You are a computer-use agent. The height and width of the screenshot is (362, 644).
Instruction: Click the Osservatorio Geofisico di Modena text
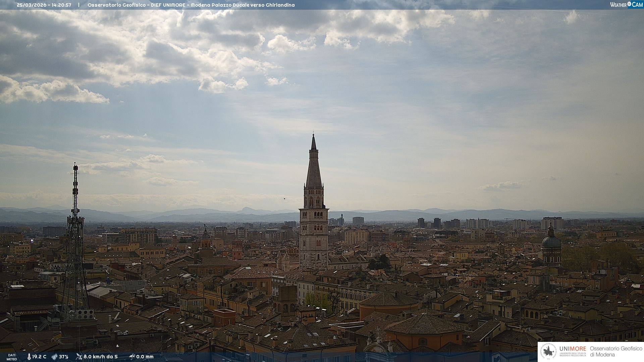[616, 351]
